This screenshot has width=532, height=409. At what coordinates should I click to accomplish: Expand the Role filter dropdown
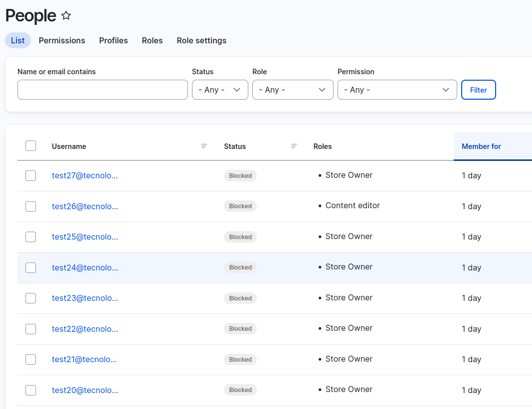click(x=293, y=90)
